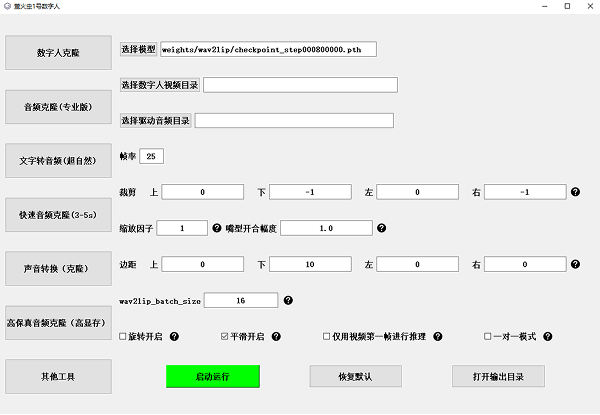The image size is (600, 415).
Task: Click the 帧率 field showing 25
Action: pos(152,156)
